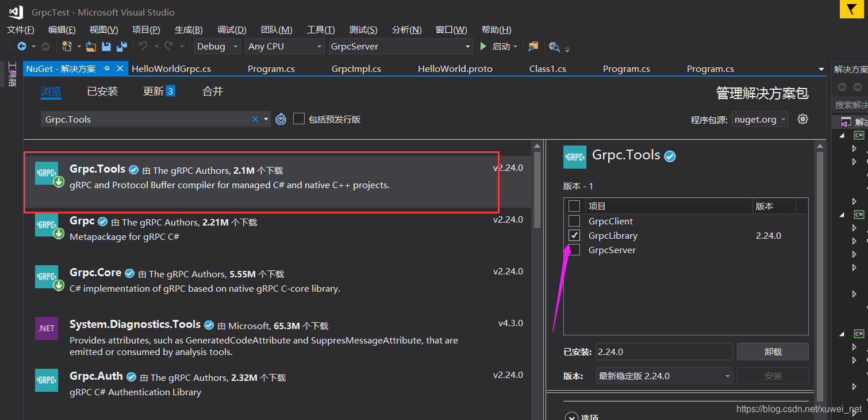Toggle the Include prerelease checkbox
Screen dimensions: 868x420
tap(298, 119)
